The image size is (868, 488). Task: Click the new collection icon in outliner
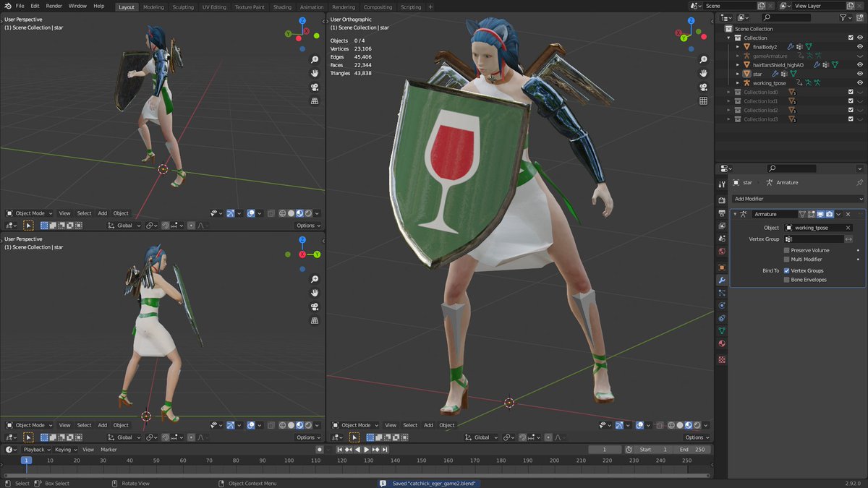pyautogui.click(x=859, y=17)
